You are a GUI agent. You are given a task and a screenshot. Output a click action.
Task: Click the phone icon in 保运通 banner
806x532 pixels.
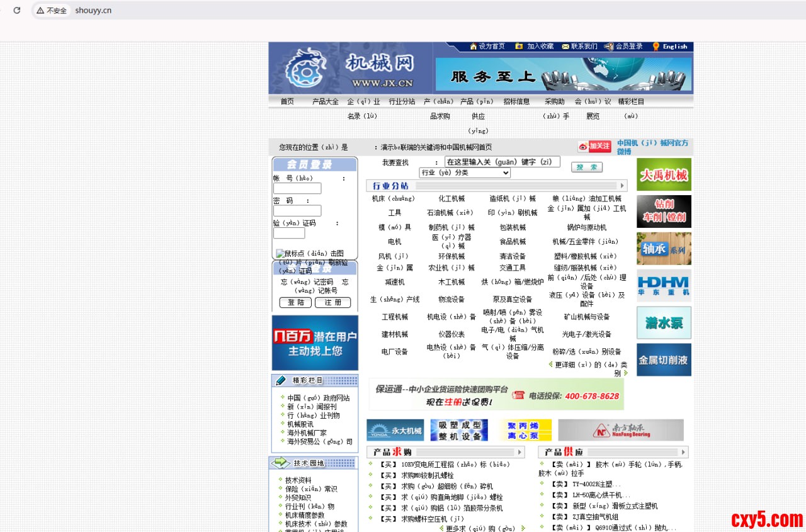pos(518,395)
